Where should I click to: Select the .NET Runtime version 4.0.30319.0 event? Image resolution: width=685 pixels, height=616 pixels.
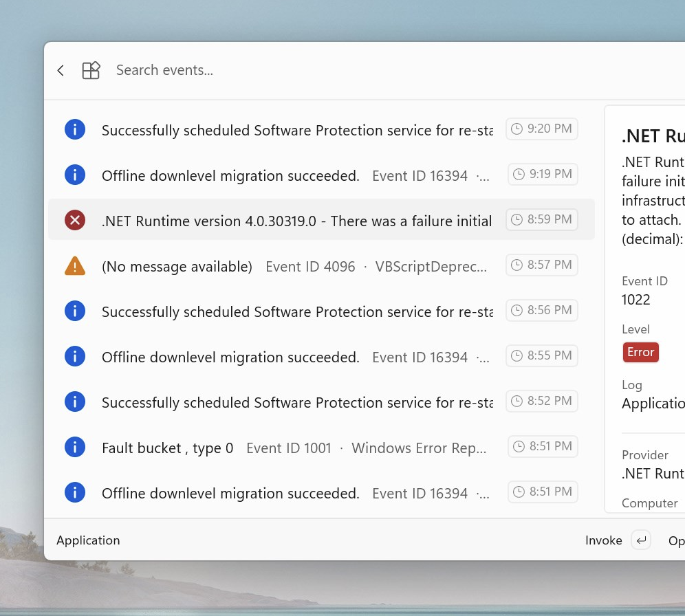[x=296, y=221]
